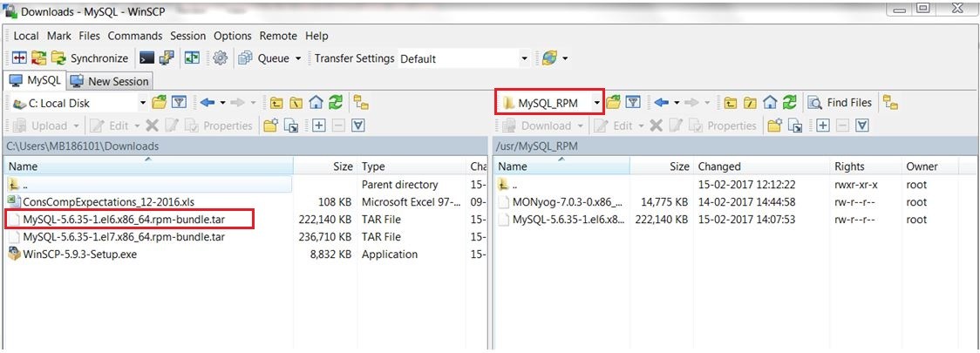Open the MySQL_RPM remote directory dropdown
Viewport: 980px width, 353px height.
click(597, 103)
